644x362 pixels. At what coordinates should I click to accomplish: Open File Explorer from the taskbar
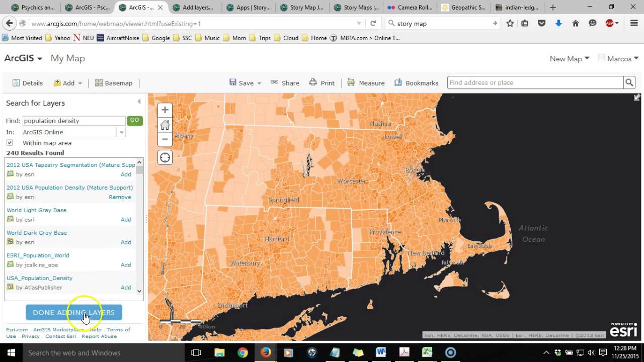[219, 352]
